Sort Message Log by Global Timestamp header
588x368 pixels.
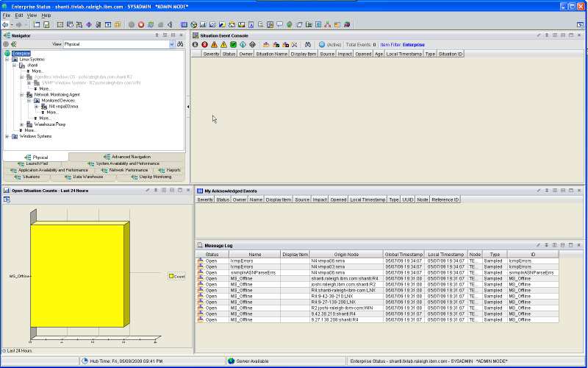click(404, 255)
